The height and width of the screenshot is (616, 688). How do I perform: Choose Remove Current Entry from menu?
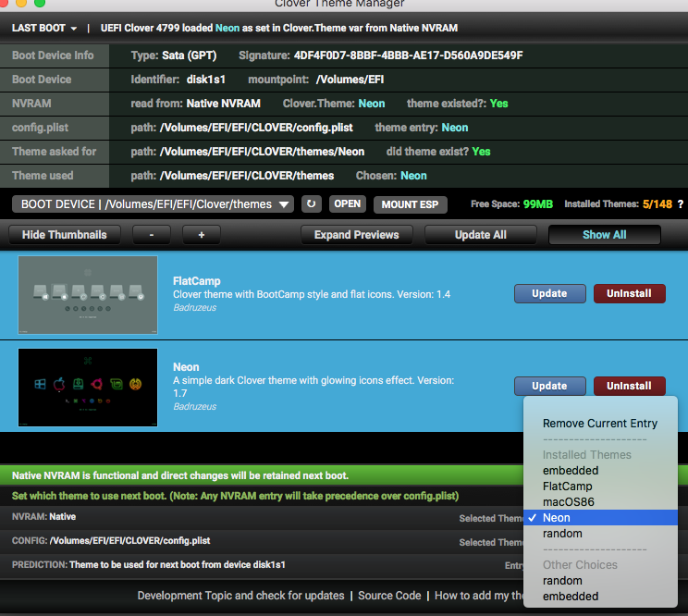tap(600, 424)
